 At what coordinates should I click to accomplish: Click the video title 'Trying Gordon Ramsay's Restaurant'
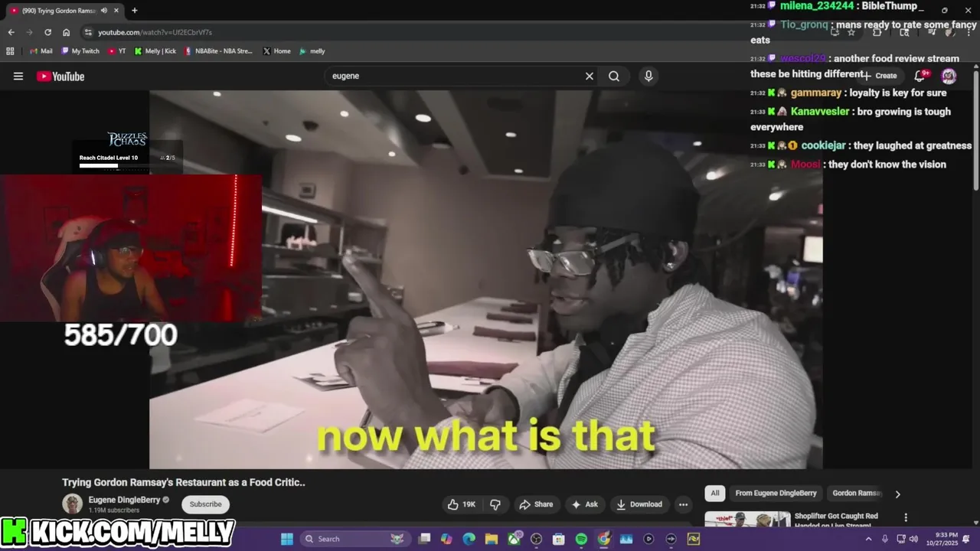[x=184, y=482]
